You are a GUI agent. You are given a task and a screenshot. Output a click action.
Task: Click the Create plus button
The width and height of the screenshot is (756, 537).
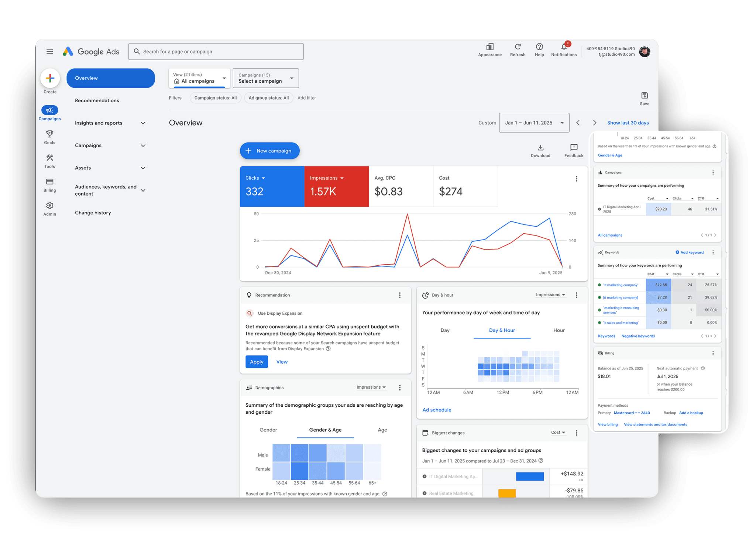(x=50, y=78)
